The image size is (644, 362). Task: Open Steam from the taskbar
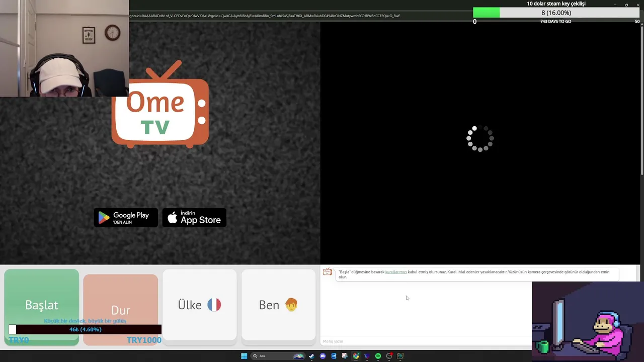[x=311, y=356]
